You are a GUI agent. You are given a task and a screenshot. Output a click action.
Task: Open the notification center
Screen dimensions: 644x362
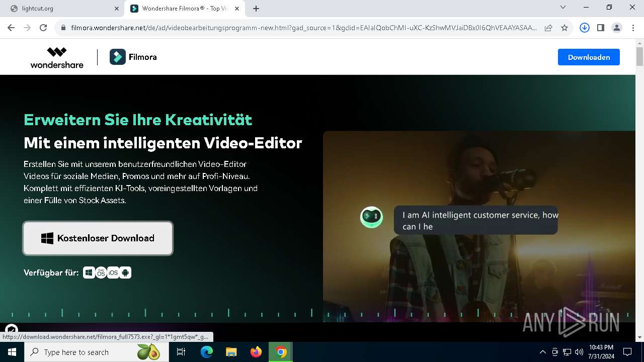[627, 352]
